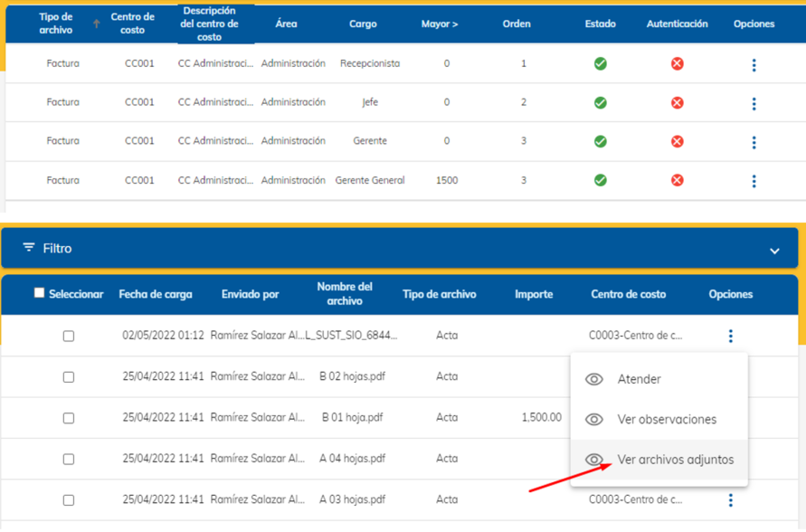Click C0003-Centro de c... in the first file row
The width and height of the screenshot is (806, 532).
[x=635, y=336]
